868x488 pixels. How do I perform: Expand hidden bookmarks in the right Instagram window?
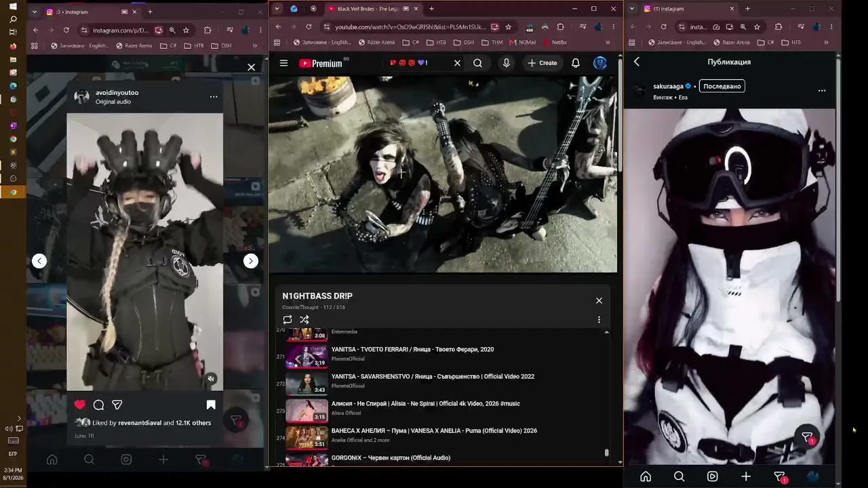pyautogui.click(x=827, y=42)
